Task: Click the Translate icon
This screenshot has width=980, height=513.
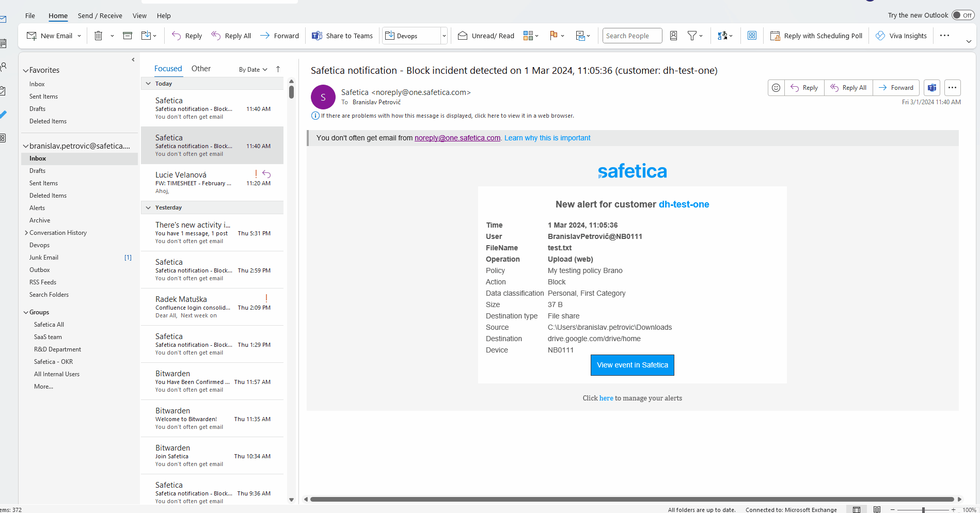Action: [x=722, y=36]
